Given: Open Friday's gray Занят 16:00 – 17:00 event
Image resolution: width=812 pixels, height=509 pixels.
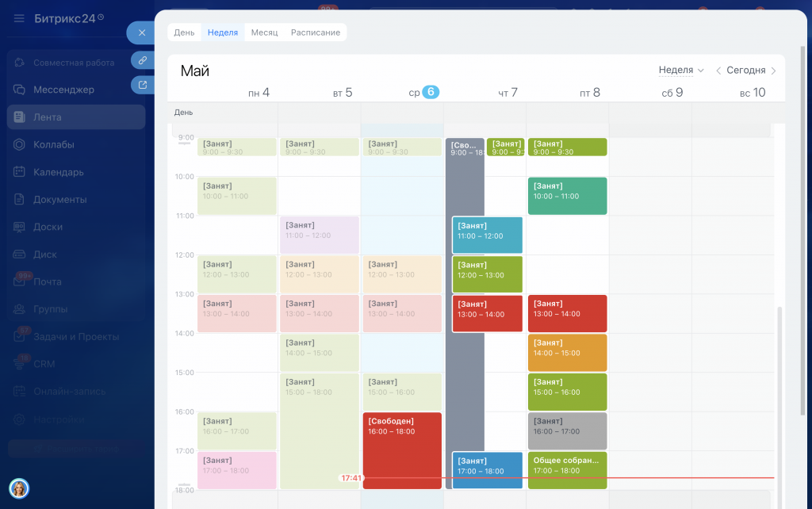Looking at the screenshot, I should point(568,431).
